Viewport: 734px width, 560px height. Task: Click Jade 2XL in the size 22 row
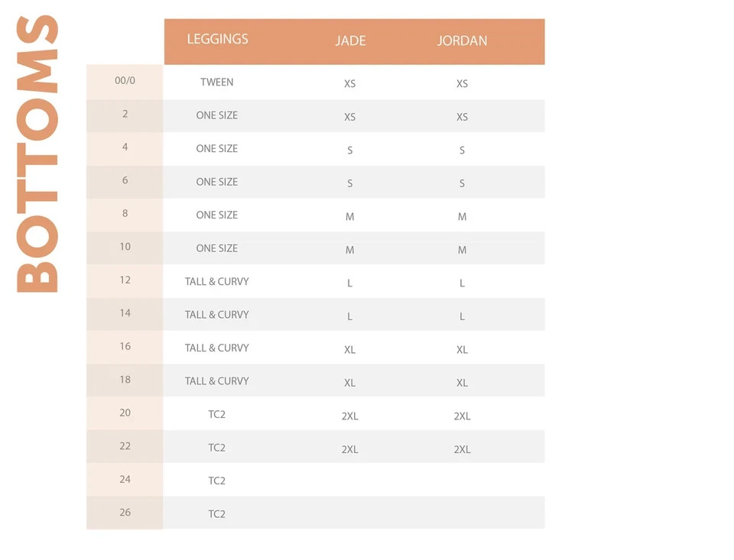[x=350, y=449]
